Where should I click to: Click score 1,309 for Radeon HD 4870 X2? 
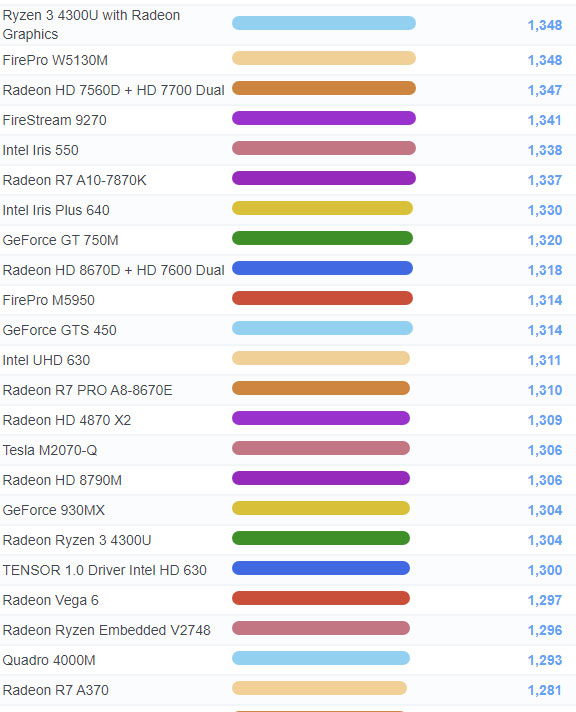point(545,420)
